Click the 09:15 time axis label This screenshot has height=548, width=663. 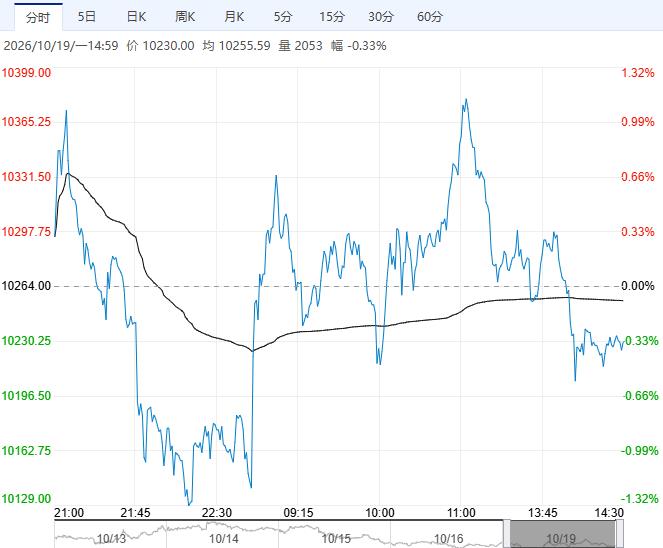[299, 513]
